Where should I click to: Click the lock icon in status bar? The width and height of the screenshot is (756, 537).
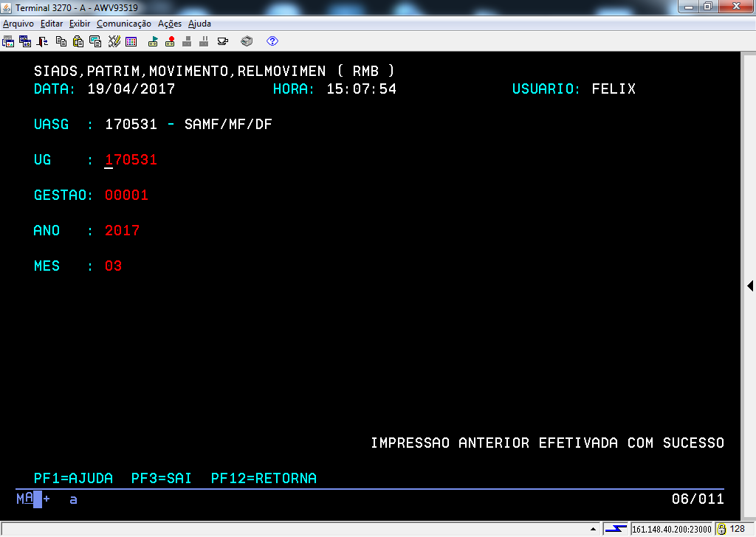tap(721, 530)
